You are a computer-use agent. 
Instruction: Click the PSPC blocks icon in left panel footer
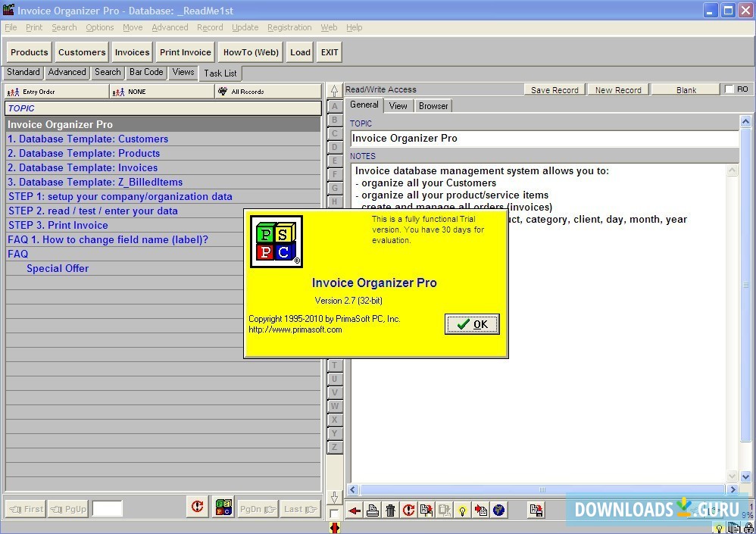tap(223, 507)
